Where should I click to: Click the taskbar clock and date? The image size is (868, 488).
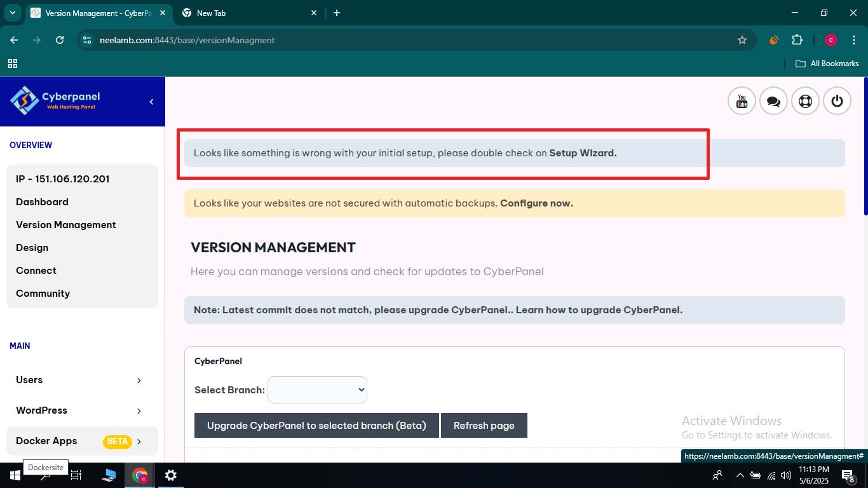814,475
